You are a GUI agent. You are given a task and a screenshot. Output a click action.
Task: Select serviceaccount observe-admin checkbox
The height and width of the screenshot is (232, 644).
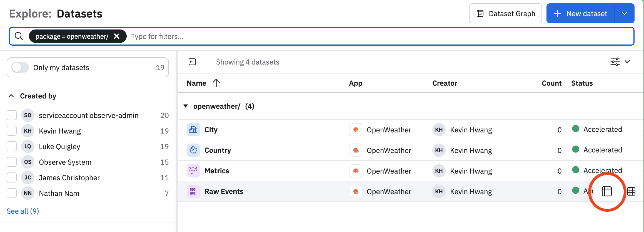click(12, 115)
